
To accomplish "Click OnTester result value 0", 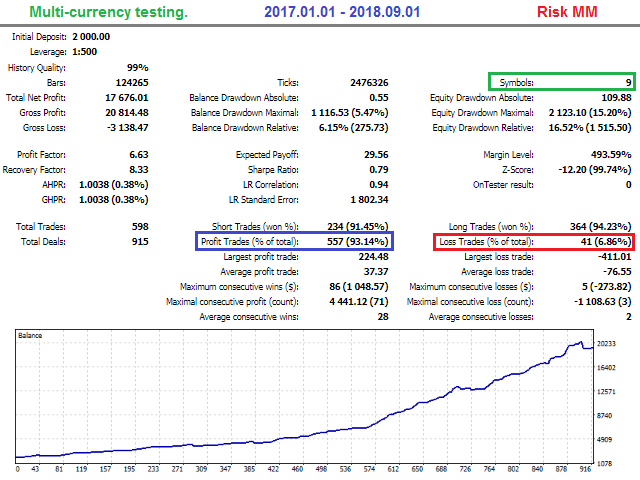I will [x=629, y=185].
